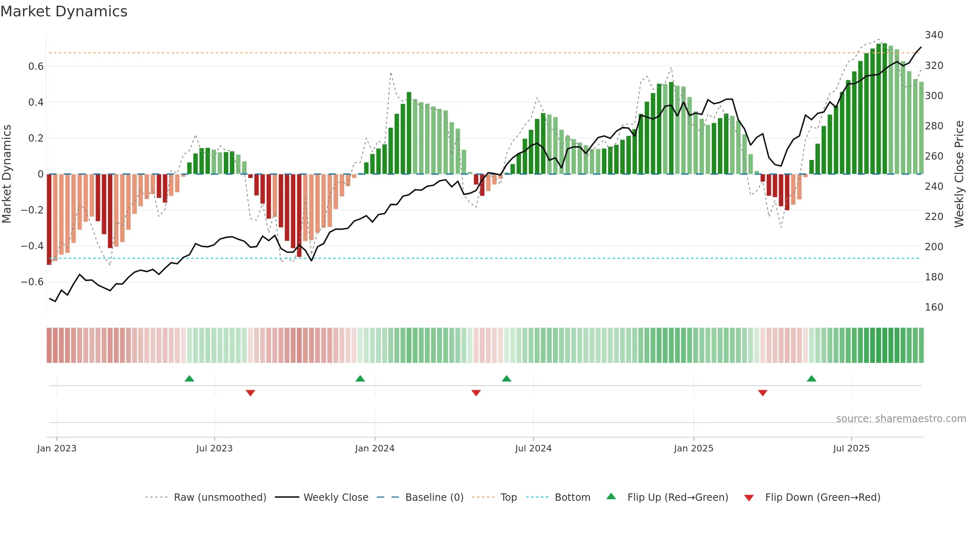The image size is (980, 551).
Task: Click the Market Dynamics chart title at top
Action: 64,11
